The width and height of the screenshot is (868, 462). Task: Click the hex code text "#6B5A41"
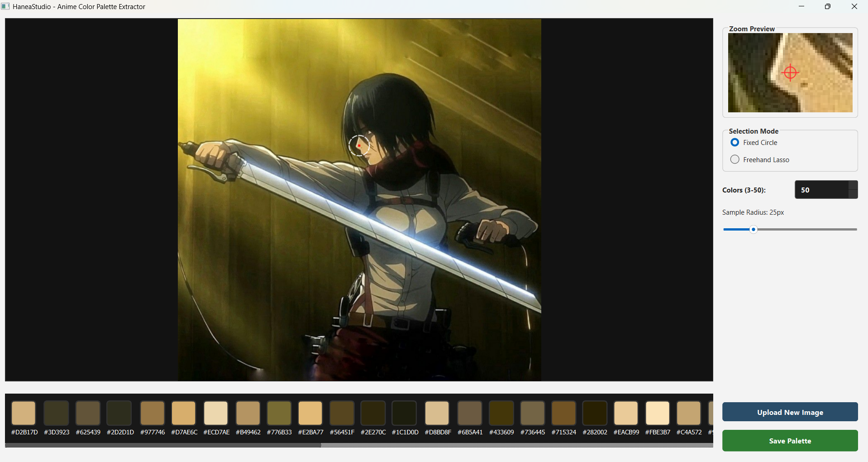pyautogui.click(x=470, y=432)
